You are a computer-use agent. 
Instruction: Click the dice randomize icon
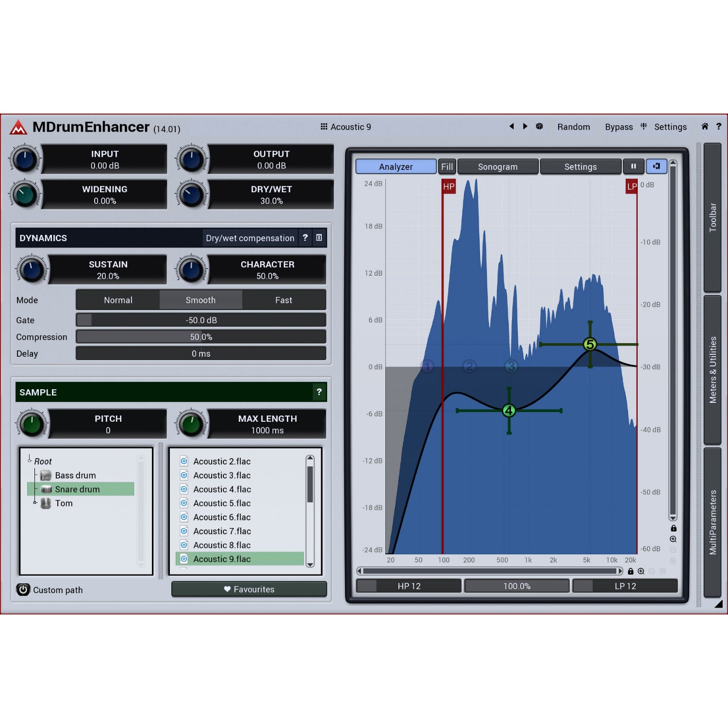point(539,126)
